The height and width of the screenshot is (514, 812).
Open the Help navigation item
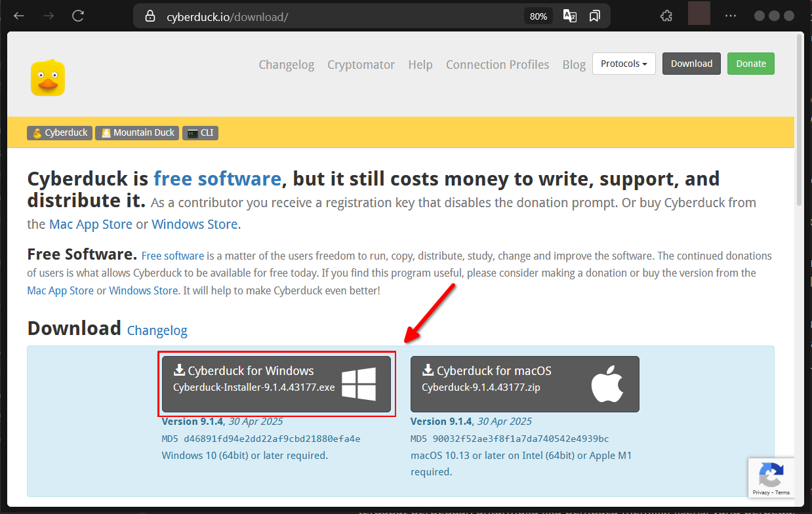(x=420, y=64)
